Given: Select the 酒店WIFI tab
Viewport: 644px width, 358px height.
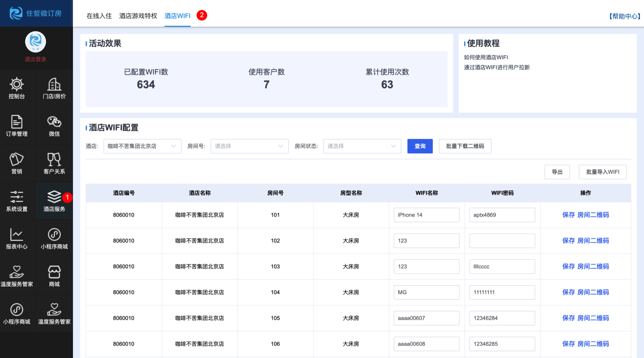Looking at the screenshot, I should click(177, 16).
